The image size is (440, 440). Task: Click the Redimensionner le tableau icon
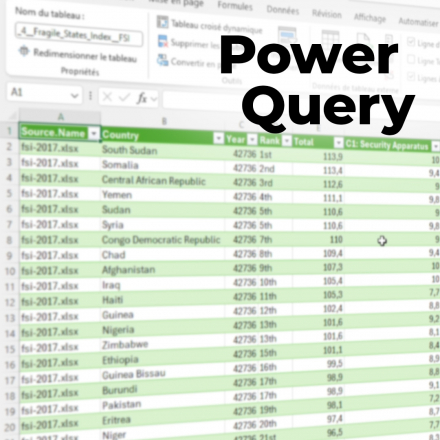click(24, 51)
